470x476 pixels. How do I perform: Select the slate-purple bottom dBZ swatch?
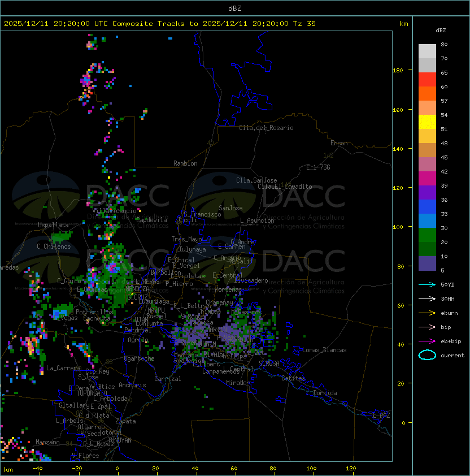(427, 263)
